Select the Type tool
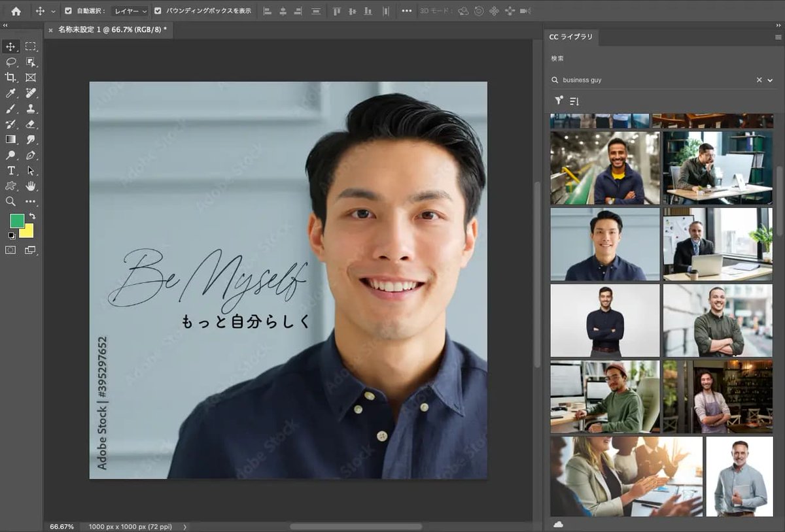Screen dimensions: 785x532 point(10,169)
